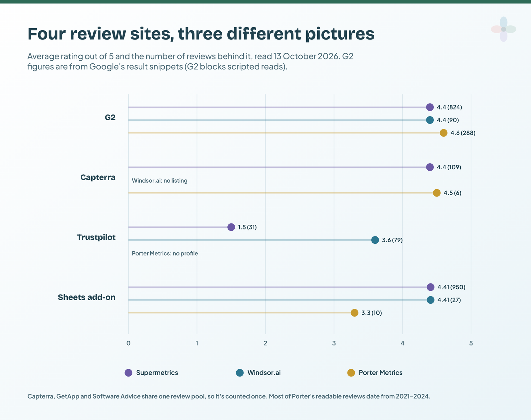531x420 pixels.
Task: Click the 4.4 (109) data point dot
Action: coord(430,167)
